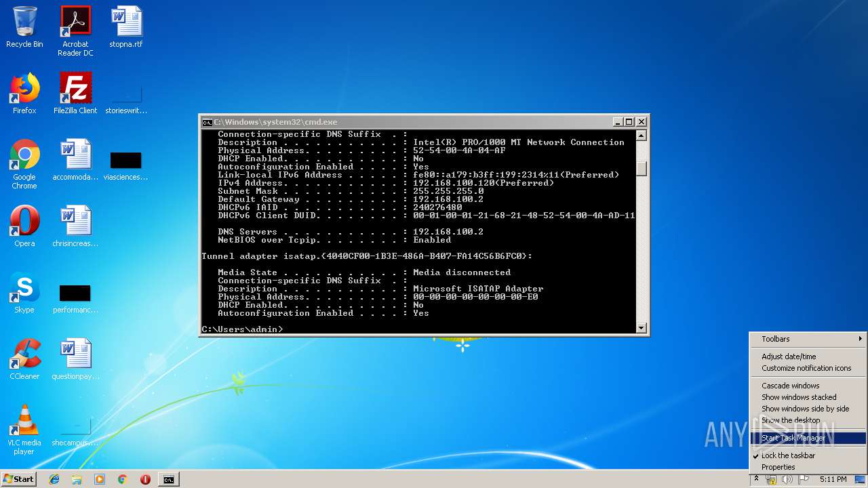Click the Opera taskbar icon

coord(145,479)
